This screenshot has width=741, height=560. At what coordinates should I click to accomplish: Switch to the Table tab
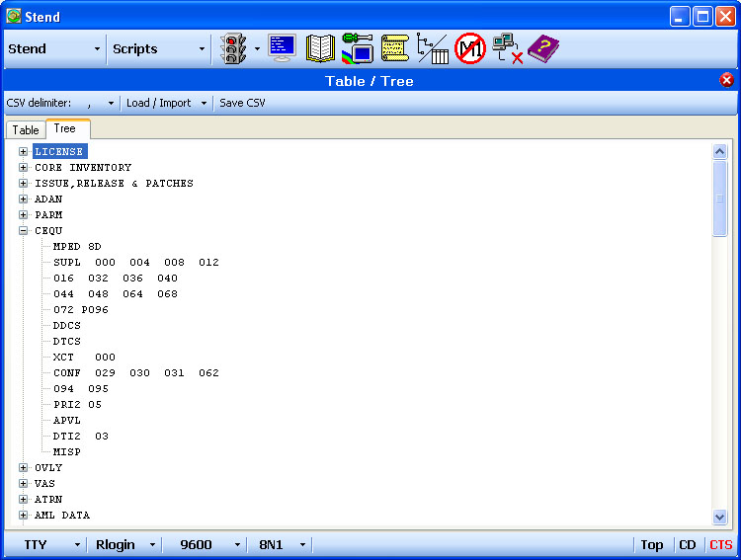click(26, 130)
